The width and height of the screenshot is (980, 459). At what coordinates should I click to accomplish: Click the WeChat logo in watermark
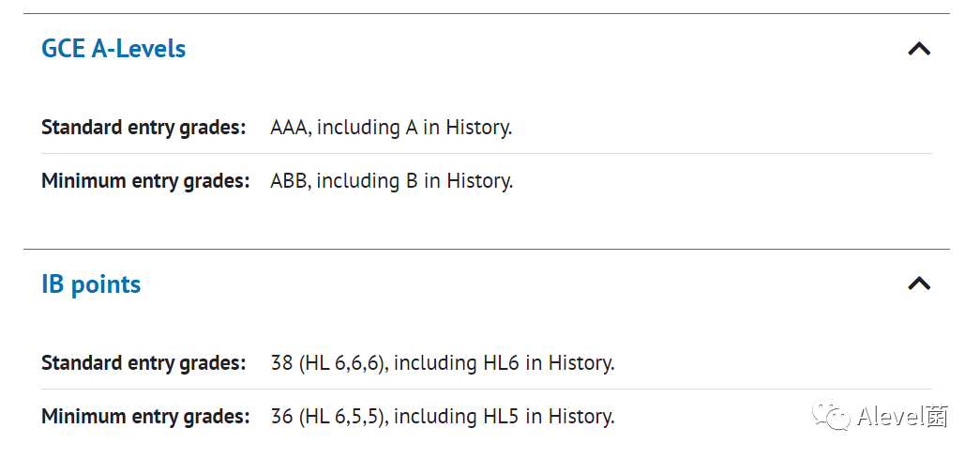831,415
